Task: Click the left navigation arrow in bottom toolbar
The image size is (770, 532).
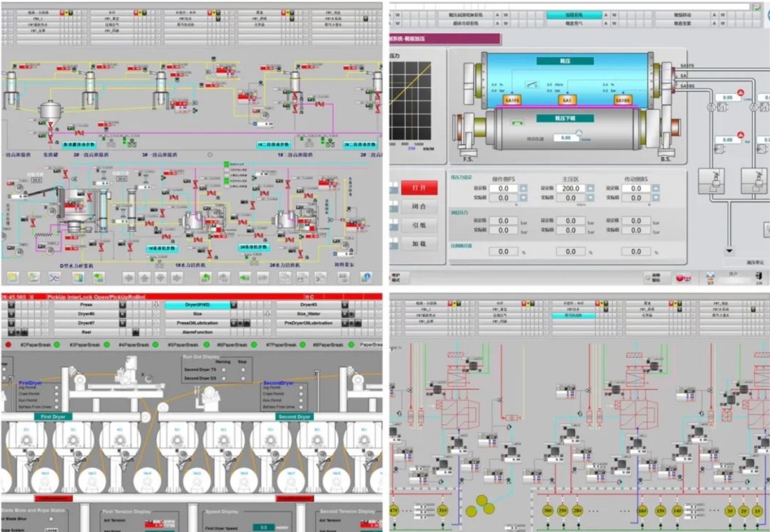Action: [x=129, y=278]
